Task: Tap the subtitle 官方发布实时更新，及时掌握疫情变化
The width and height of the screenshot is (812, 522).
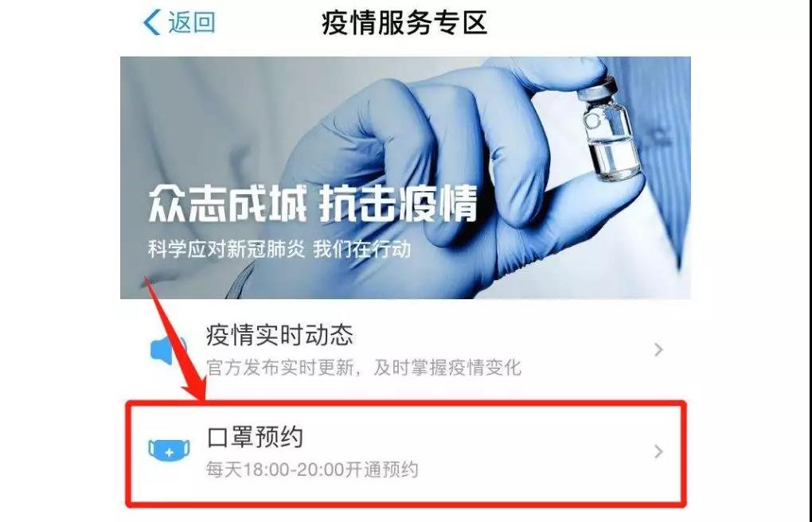Action: click(x=364, y=368)
